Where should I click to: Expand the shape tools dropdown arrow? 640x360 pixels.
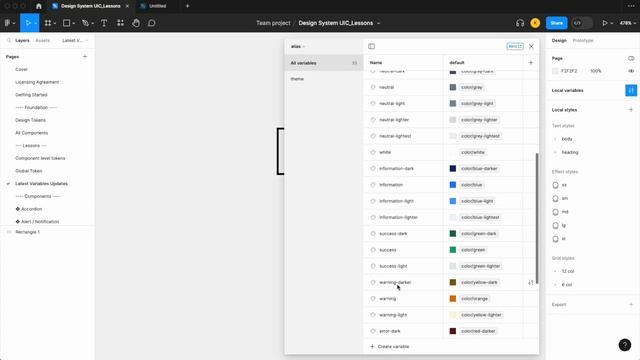[73, 23]
